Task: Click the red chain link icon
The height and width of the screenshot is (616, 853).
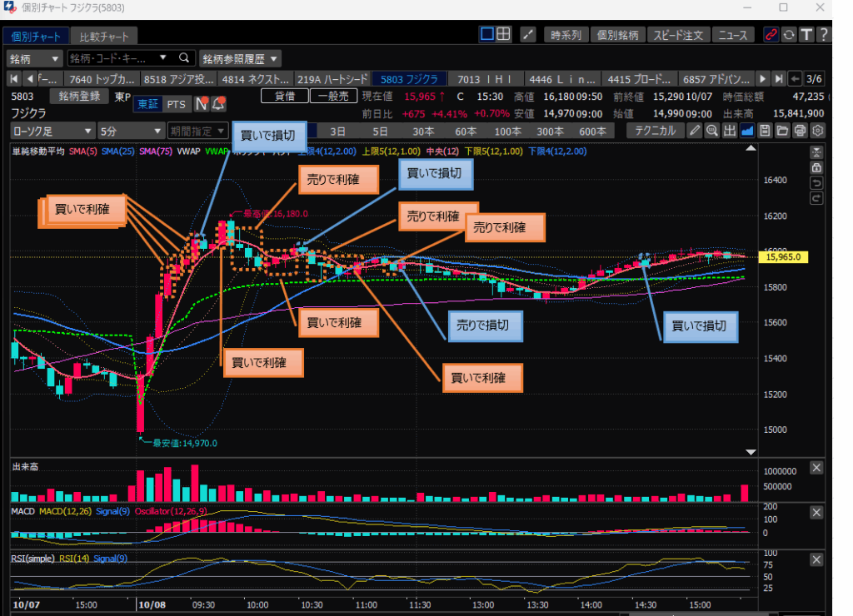Action: (771, 35)
